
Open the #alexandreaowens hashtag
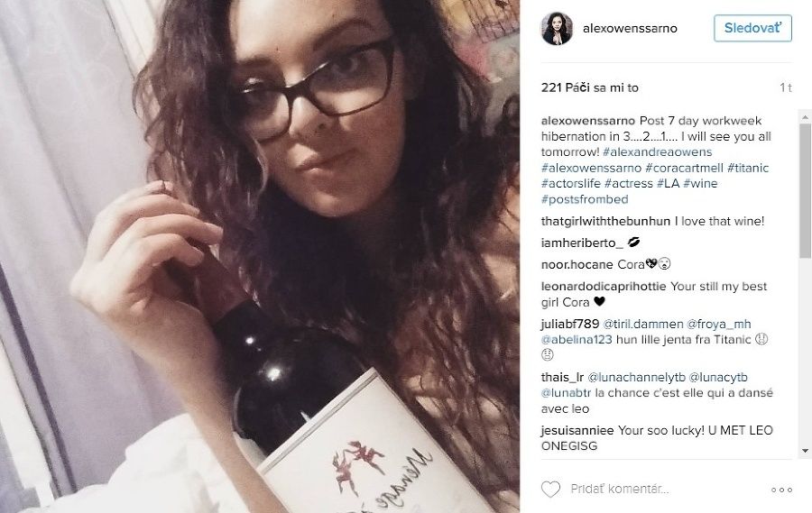657,152
